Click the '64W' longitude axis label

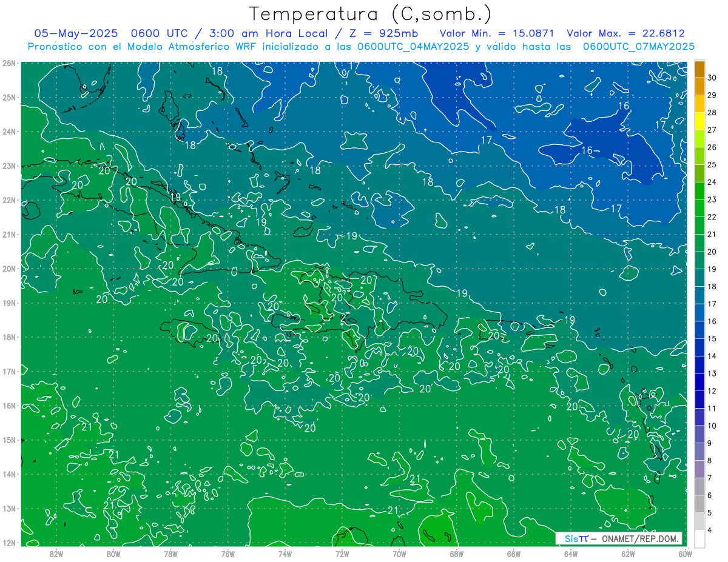571,554
